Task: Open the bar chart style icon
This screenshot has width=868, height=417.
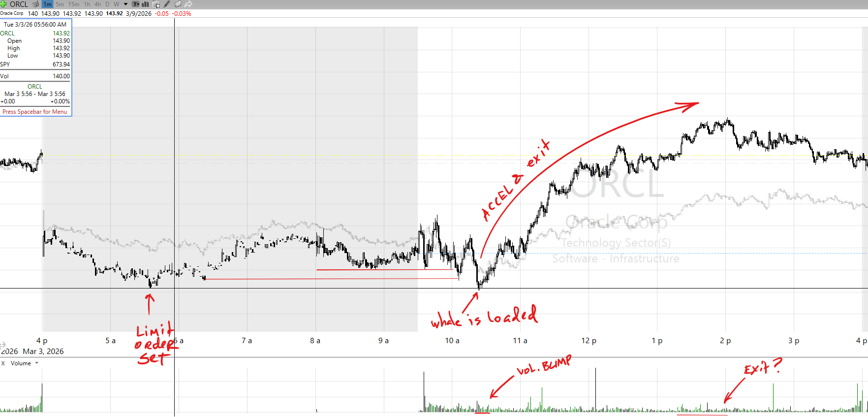Action: coord(146,4)
